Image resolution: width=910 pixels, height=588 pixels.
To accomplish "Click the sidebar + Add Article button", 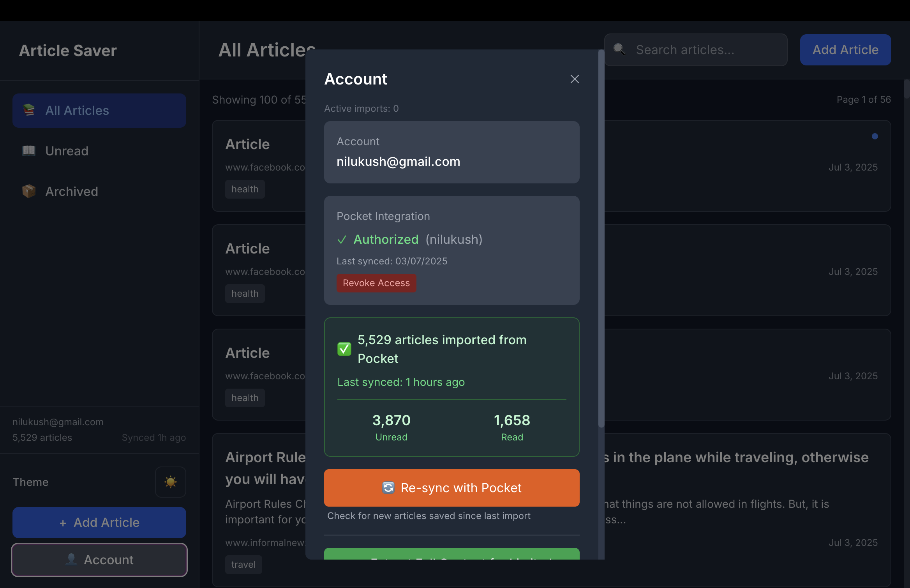I will tap(99, 523).
